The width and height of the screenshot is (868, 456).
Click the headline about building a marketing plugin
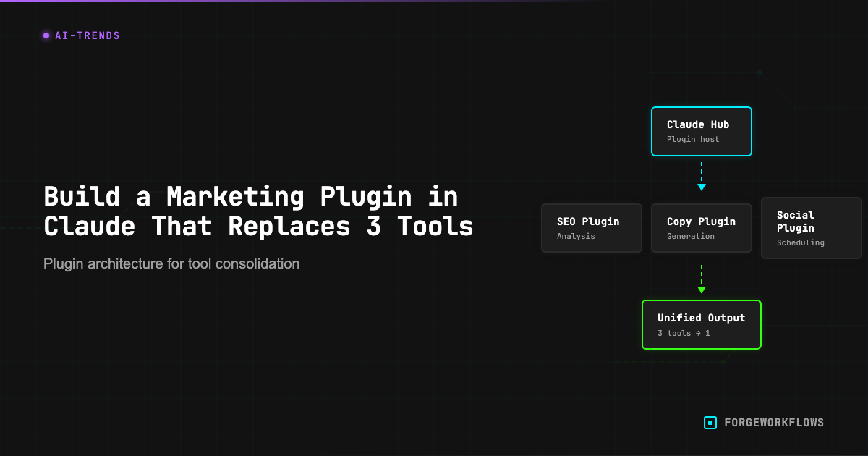click(x=258, y=211)
